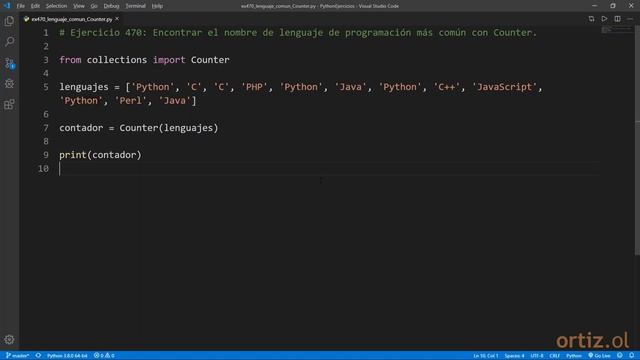The image size is (640, 360).
Task: Click the word 'Counter' in the import line
Action: pos(210,60)
